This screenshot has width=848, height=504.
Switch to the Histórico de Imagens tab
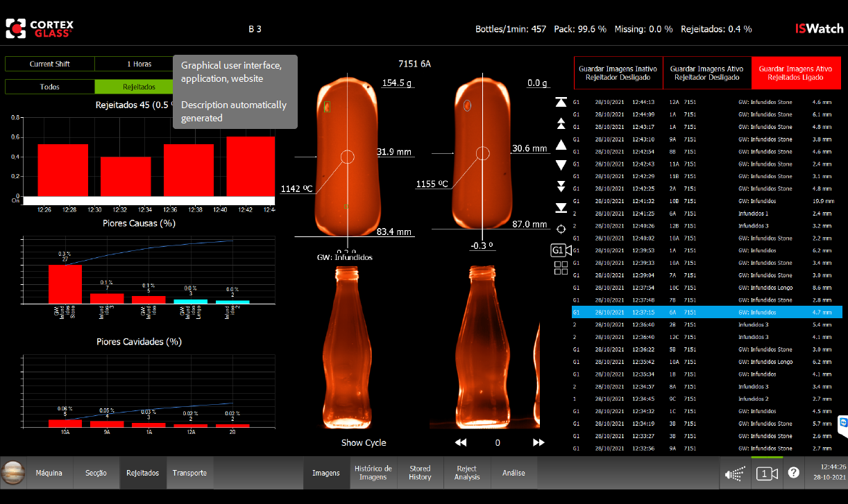373,473
